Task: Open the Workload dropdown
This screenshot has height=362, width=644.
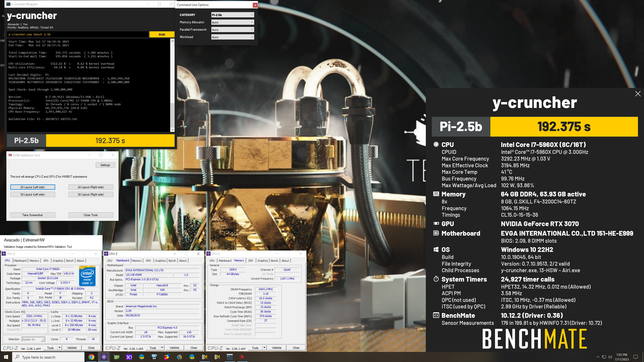Action: pyautogui.click(x=232, y=37)
